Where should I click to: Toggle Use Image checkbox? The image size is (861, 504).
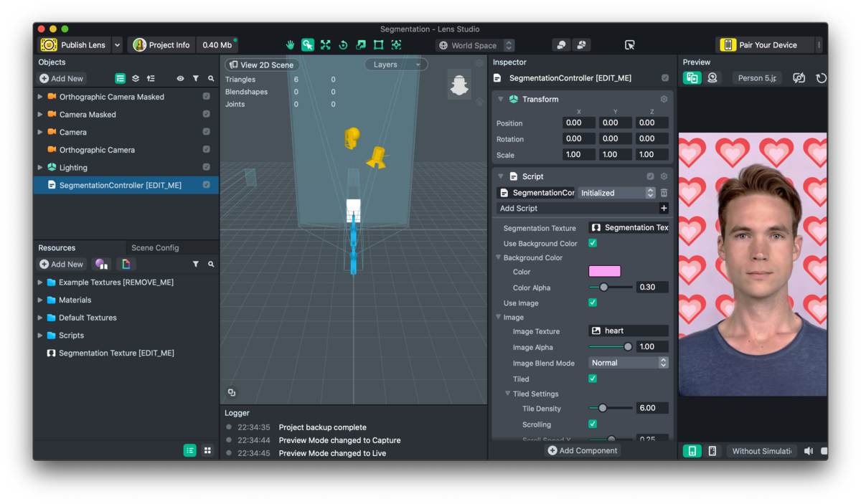593,303
